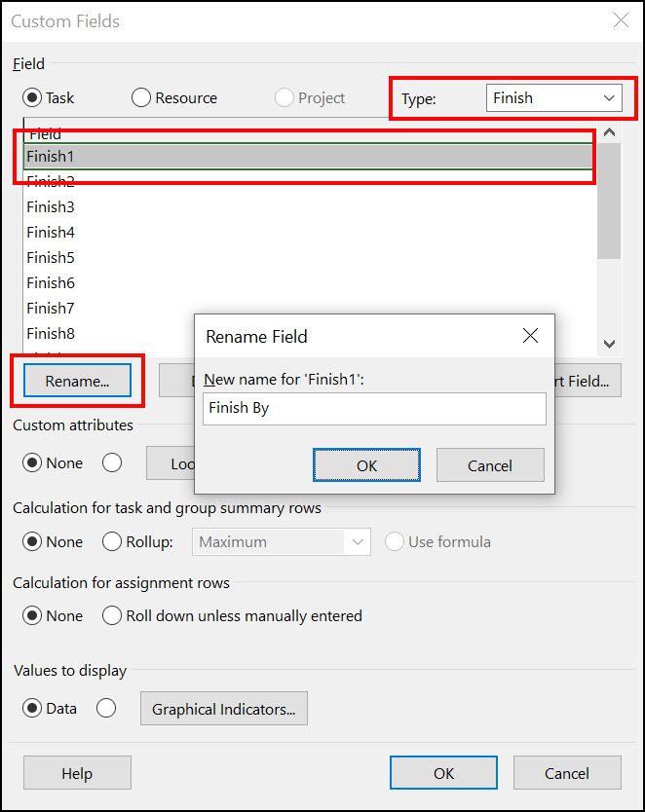This screenshot has height=812, width=645.
Task: Select Finish6 in the field list
Action: tap(51, 283)
